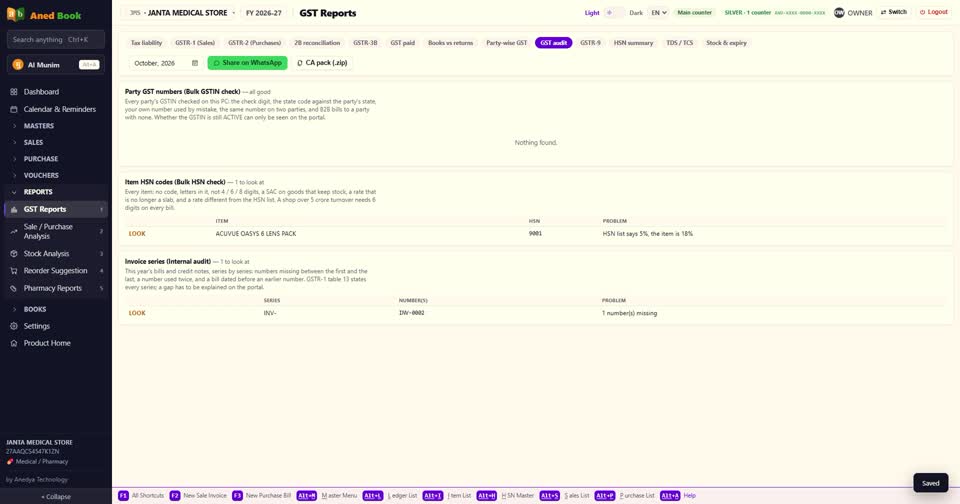Click the Collapse sidebar button

56,497
